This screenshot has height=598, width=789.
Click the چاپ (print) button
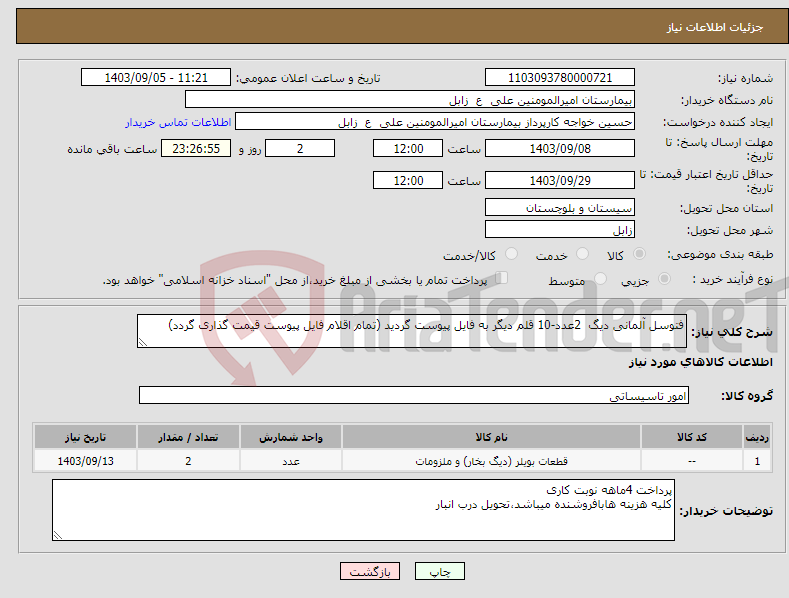pos(439,571)
